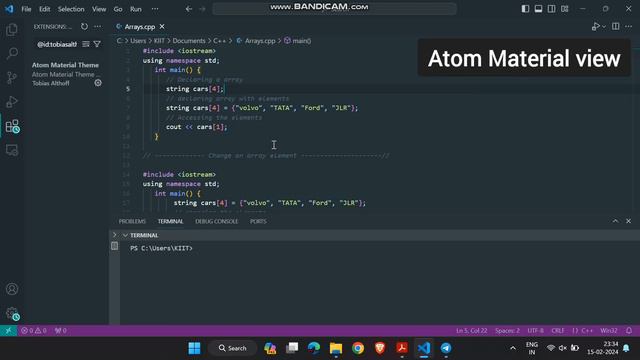Image resolution: width=640 pixels, height=360 pixels.
Task: Change the UTF-8 encoding
Action: pos(536,331)
